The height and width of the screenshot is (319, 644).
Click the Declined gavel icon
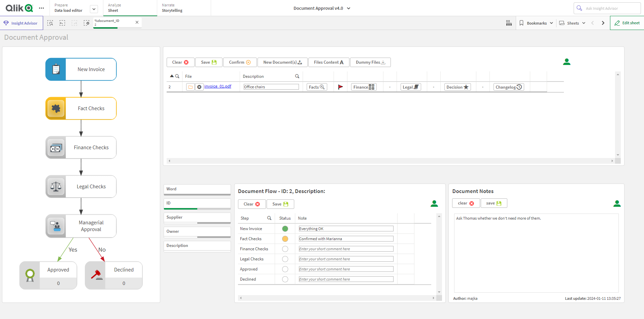point(96,275)
